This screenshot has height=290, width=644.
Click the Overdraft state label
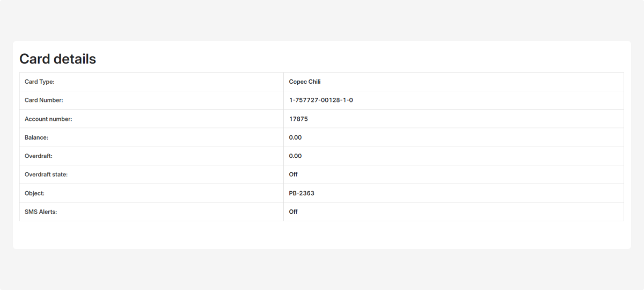click(x=46, y=175)
